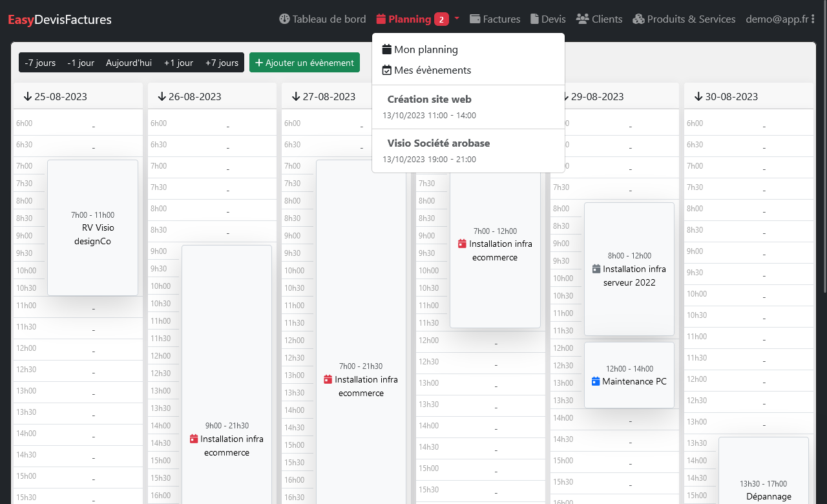Click the 26-08-2023 column header
Screen dimensions: 827x504
[x=212, y=96]
